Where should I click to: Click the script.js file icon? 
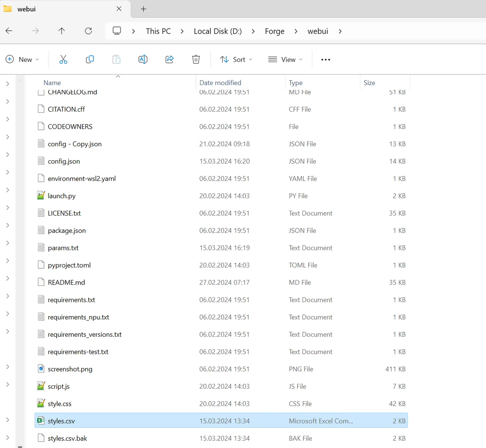click(41, 386)
